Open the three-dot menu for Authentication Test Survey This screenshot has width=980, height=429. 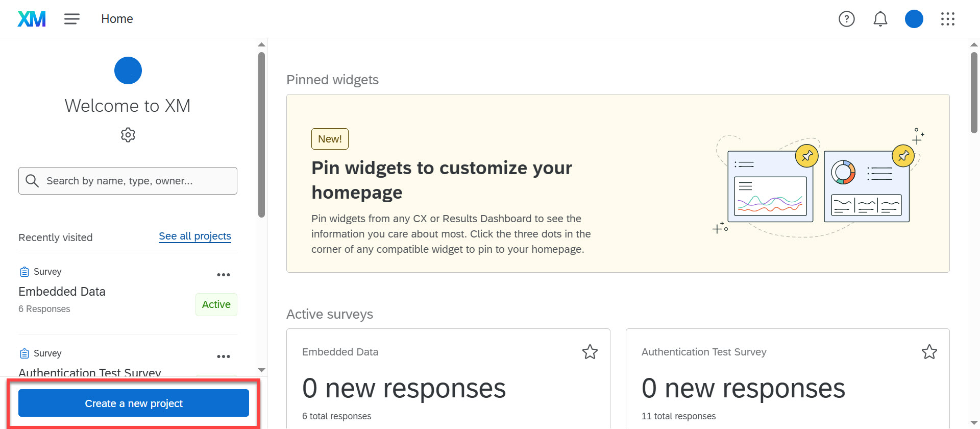click(223, 356)
